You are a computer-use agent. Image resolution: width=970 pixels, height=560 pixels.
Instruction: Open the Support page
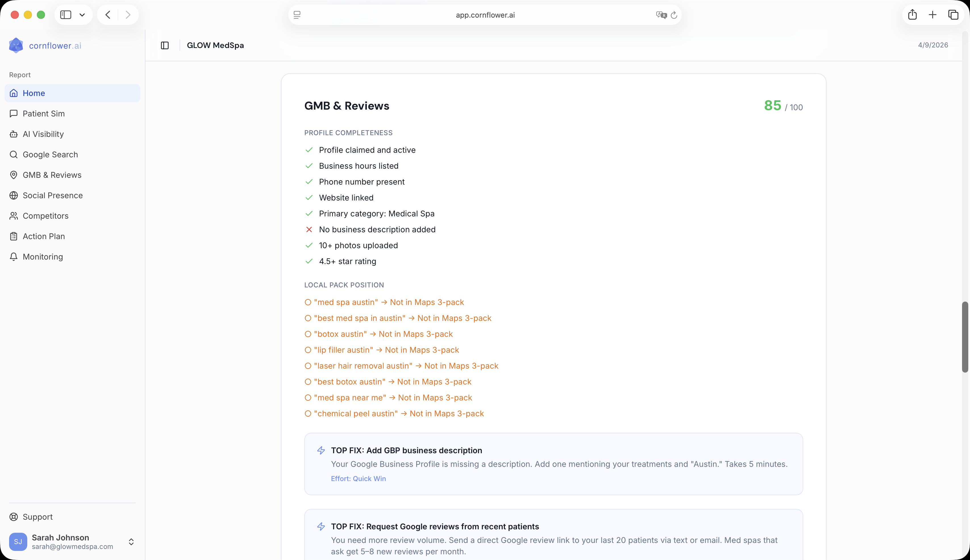tap(37, 517)
